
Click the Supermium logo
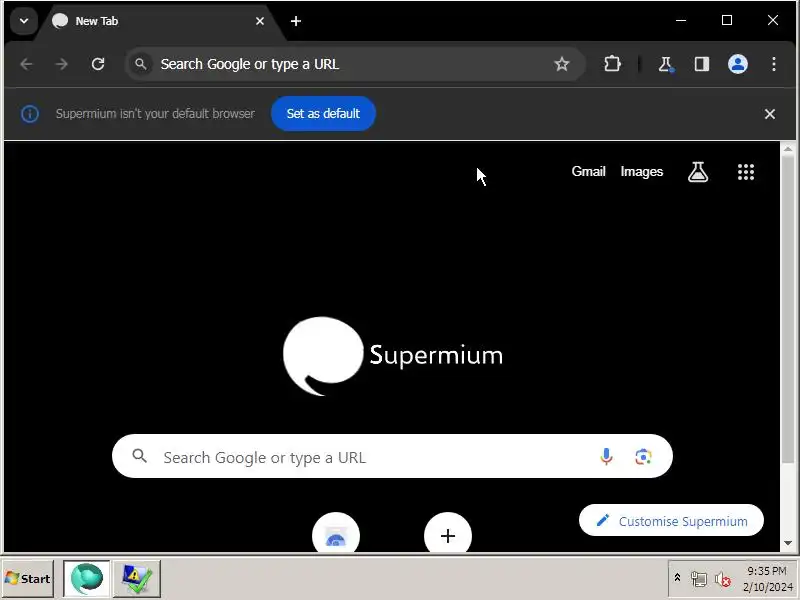pos(393,356)
